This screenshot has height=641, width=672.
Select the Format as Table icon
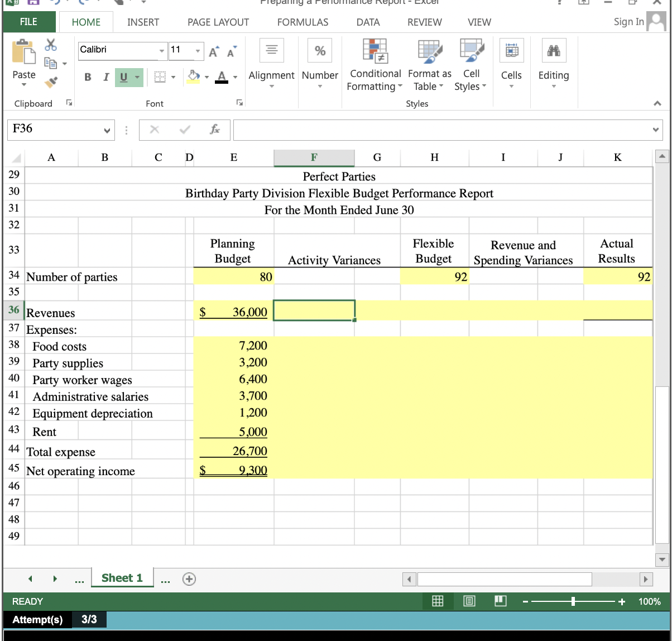click(x=429, y=51)
